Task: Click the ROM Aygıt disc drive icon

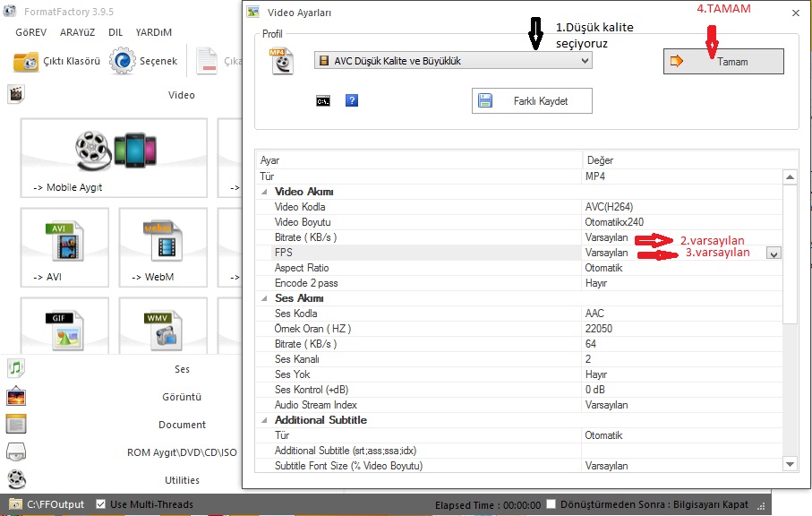Action: tap(16, 451)
